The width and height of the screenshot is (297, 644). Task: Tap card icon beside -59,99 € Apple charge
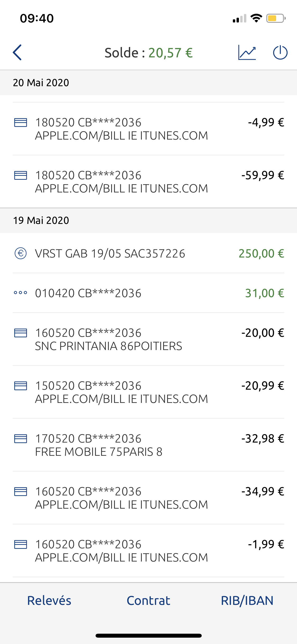[x=21, y=175]
